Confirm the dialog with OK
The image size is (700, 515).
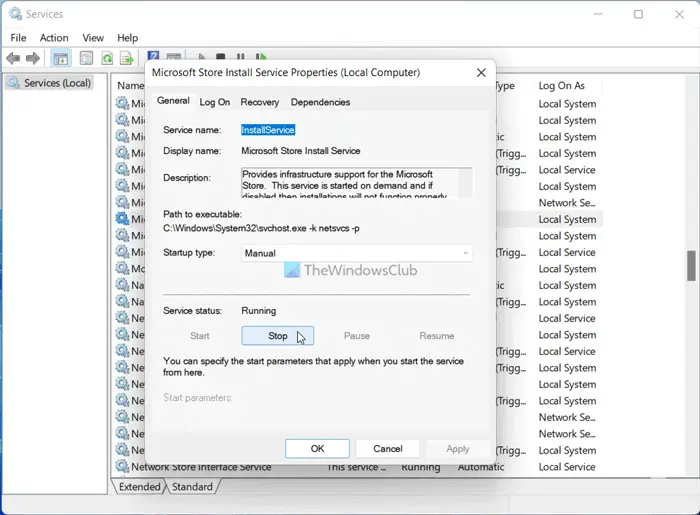tap(317, 449)
